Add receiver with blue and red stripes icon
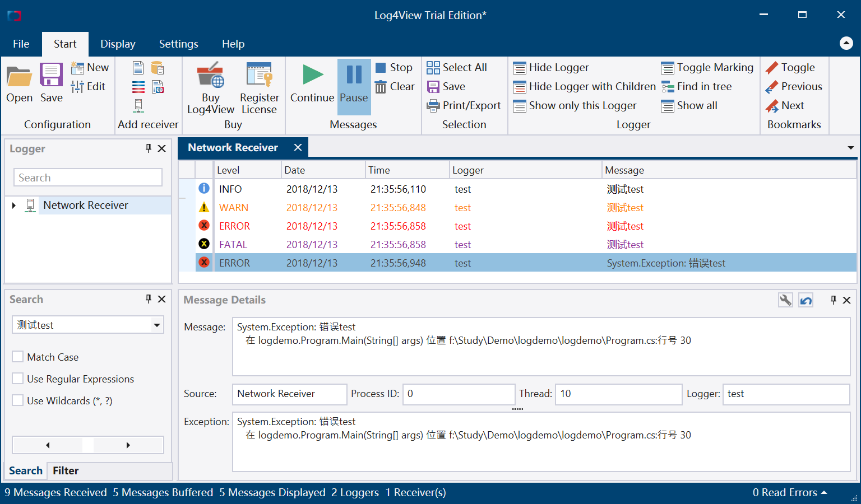The width and height of the screenshot is (861, 504). click(138, 87)
